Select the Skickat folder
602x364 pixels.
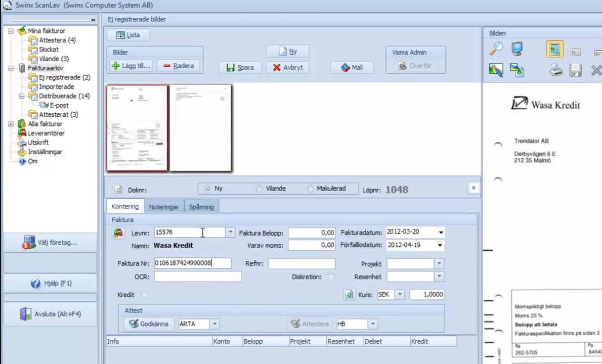click(x=49, y=50)
